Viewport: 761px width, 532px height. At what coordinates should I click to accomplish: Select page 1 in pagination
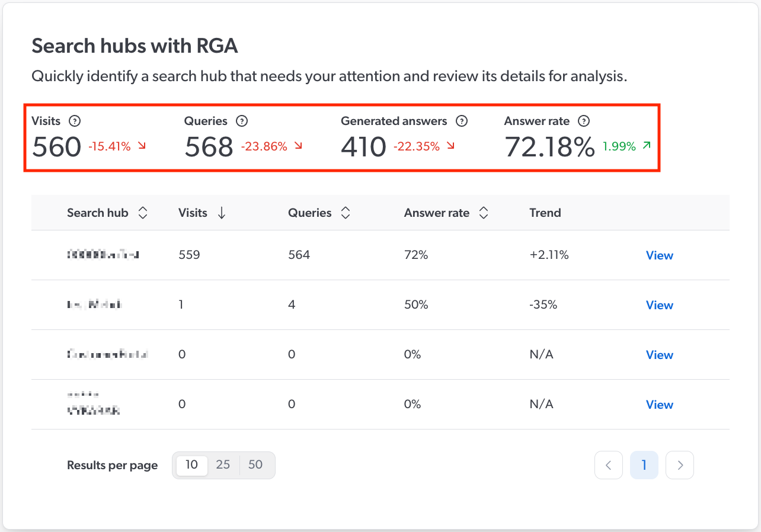tap(644, 465)
